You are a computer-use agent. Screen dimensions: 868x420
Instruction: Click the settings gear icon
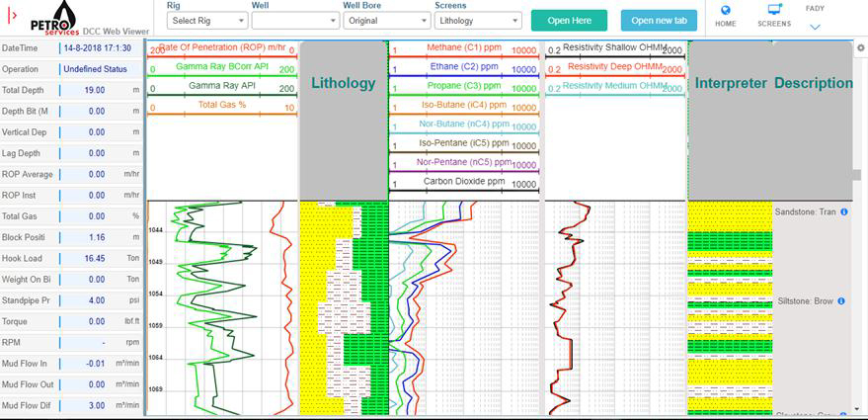click(x=860, y=47)
